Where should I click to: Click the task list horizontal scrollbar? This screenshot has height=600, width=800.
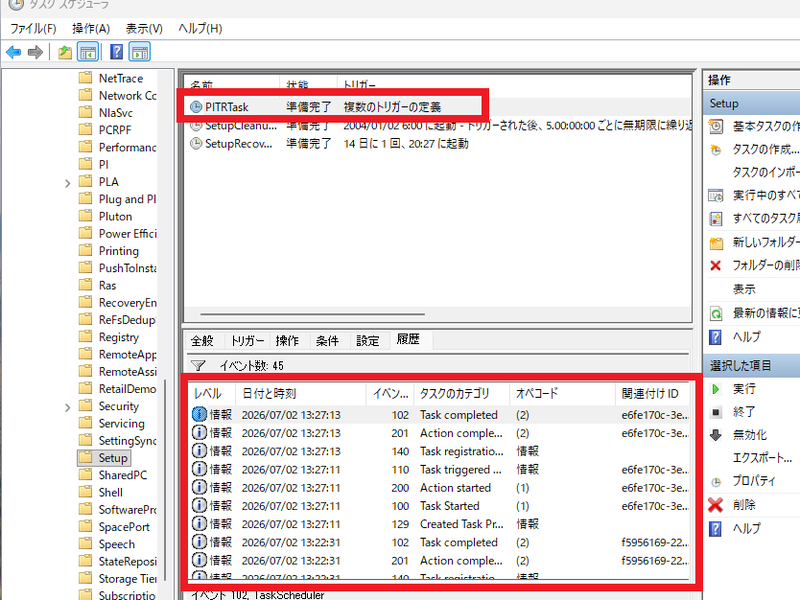point(312,314)
